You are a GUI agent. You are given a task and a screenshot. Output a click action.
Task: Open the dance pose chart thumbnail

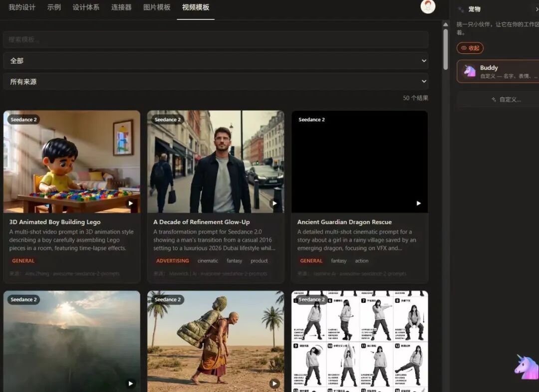(x=359, y=341)
